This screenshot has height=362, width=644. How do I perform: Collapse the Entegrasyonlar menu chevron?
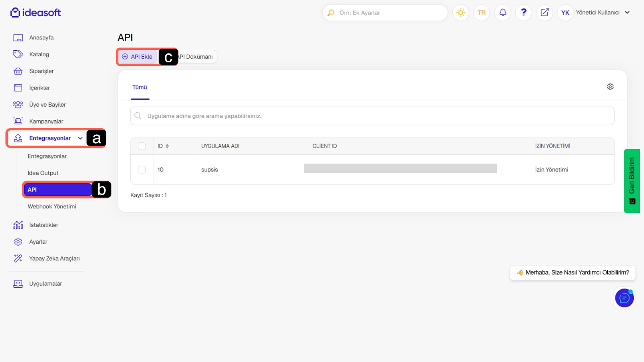[x=80, y=138]
